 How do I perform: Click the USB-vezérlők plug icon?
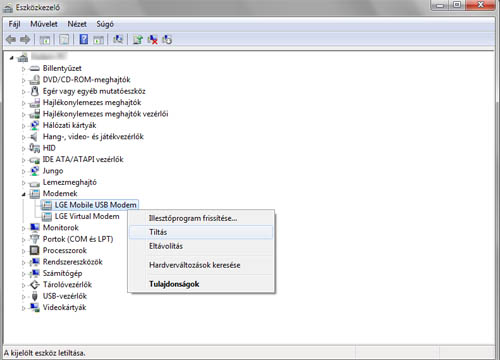click(x=34, y=296)
